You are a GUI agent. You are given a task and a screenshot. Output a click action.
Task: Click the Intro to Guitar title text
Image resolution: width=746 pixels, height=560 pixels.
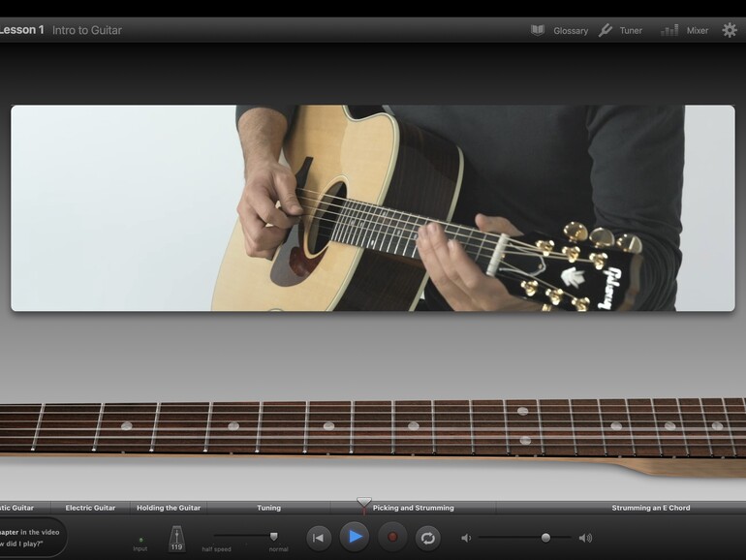(x=87, y=30)
